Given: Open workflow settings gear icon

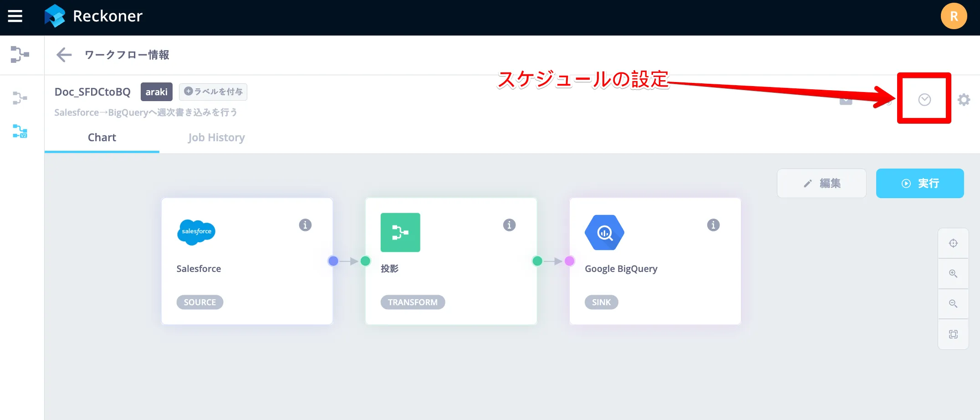Looking at the screenshot, I should click(x=963, y=100).
